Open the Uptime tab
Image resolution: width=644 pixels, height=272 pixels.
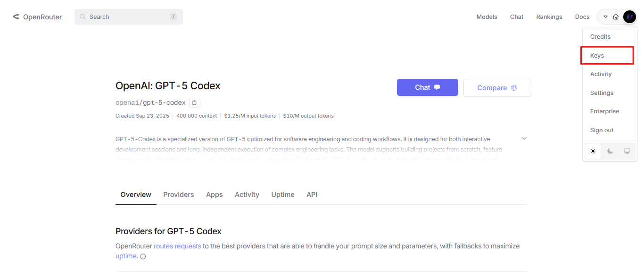point(283,195)
